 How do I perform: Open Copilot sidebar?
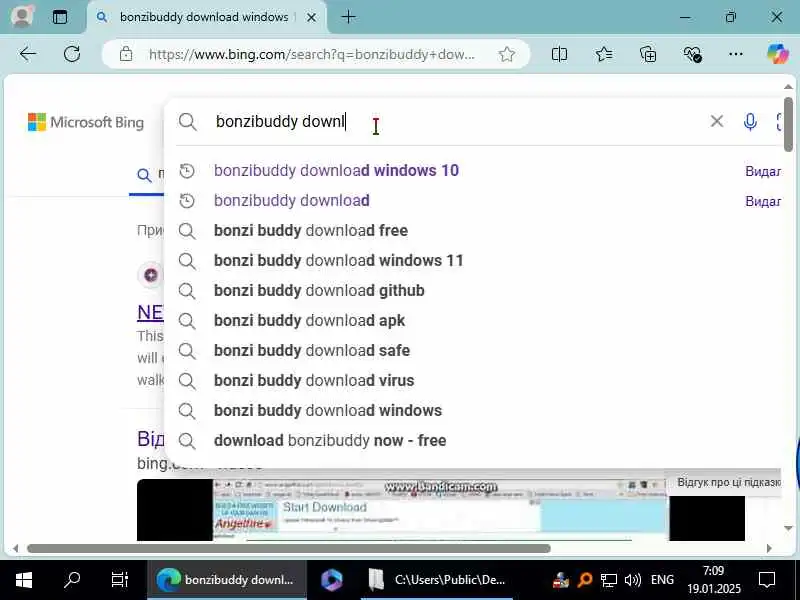[x=778, y=54]
